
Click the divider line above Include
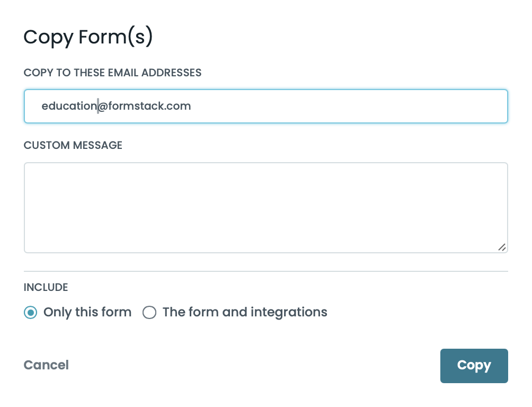coord(266,271)
